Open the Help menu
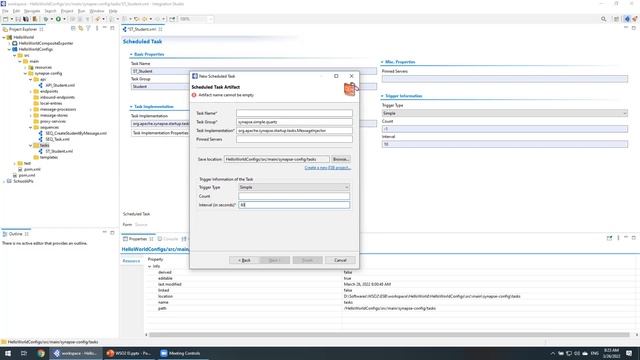The height and width of the screenshot is (360, 640). tap(113, 11)
